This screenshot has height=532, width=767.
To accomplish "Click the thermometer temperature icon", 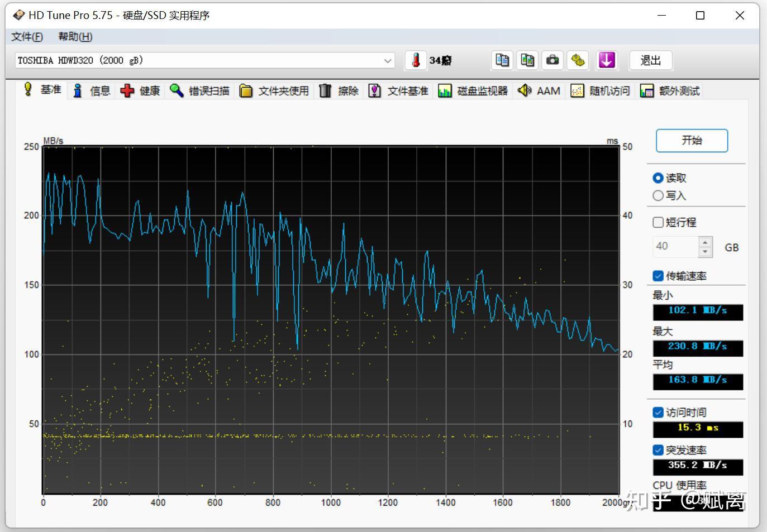I will pos(415,60).
